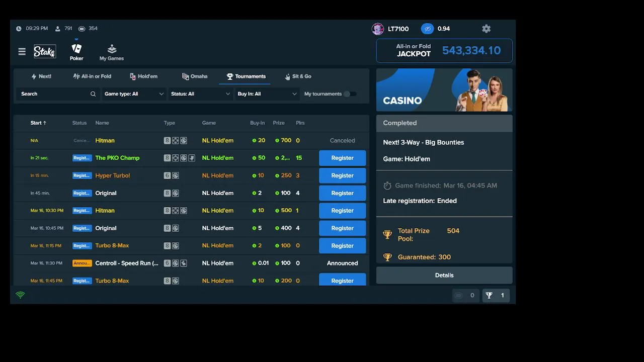The height and width of the screenshot is (362, 644).
Task: Register for Original at 10:45 PM
Action: click(342, 228)
